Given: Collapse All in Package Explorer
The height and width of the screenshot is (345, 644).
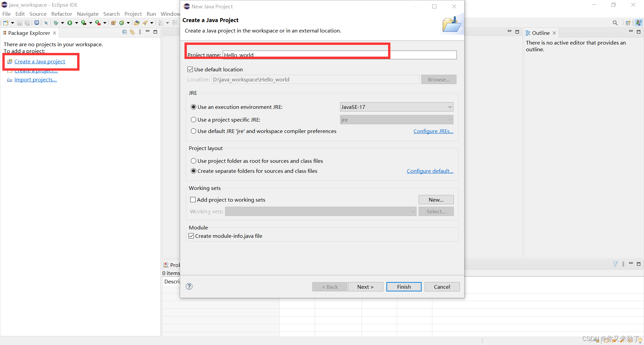Looking at the screenshot, I should pos(124,32).
